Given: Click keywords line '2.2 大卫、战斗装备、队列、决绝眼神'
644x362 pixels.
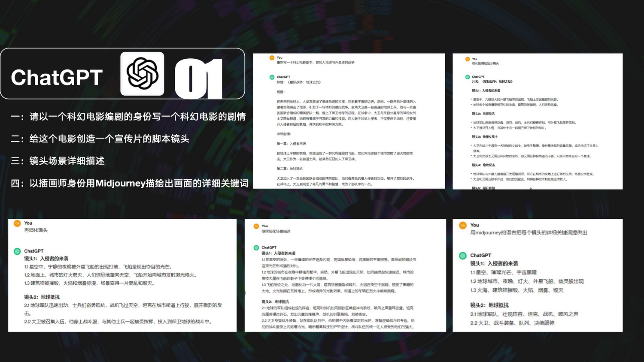Looking at the screenshot, I should point(513,323).
